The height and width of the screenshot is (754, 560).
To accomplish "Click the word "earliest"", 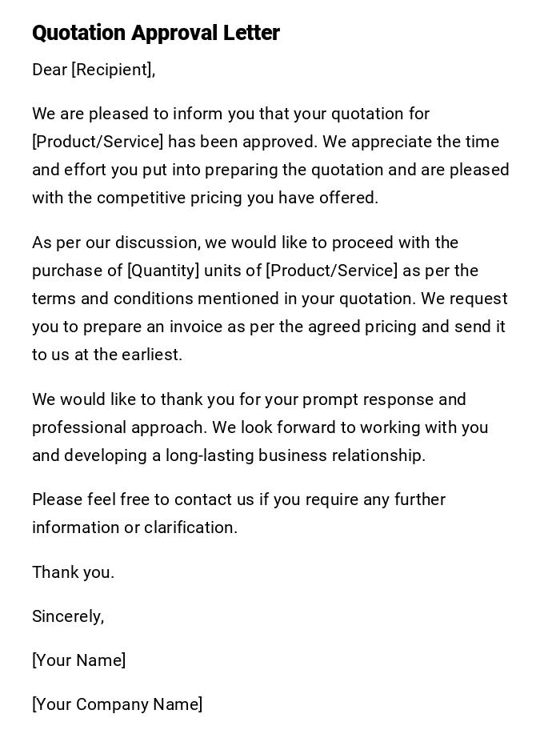I will [151, 355].
